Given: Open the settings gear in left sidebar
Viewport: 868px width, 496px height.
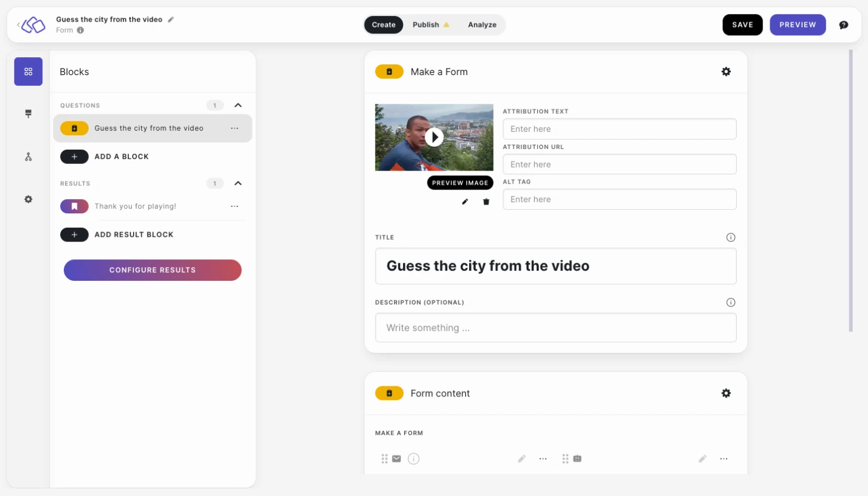Looking at the screenshot, I should [28, 199].
